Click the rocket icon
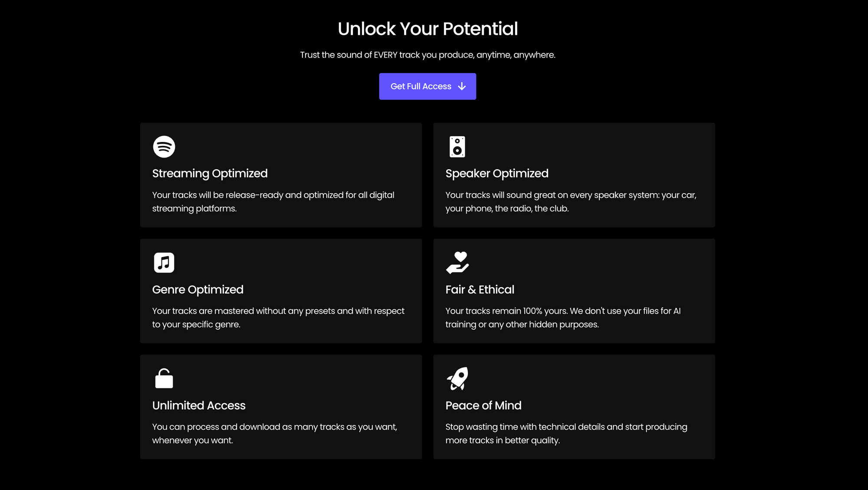The width and height of the screenshot is (868, 490). coord(457,378)
